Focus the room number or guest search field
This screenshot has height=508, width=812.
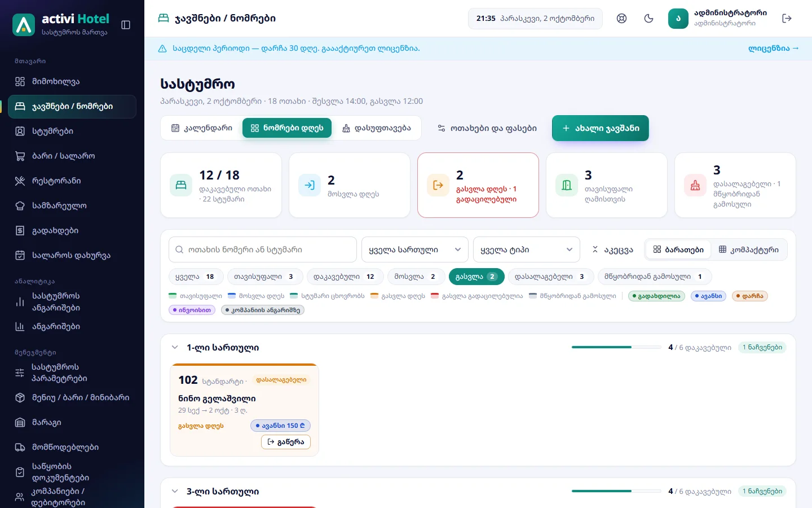(x=263, y=249)
